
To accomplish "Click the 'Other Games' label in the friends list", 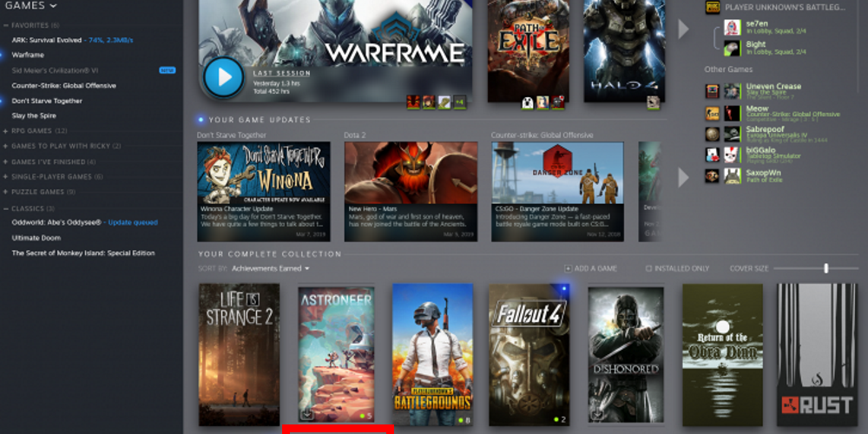I will 728,69.
